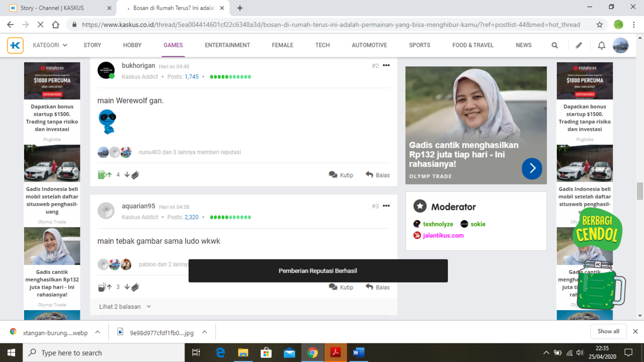Open options for 9e98d977cfdf1fb0 jpg download
The height and width of the screenshot is (362, 644).
coord(205,332)
